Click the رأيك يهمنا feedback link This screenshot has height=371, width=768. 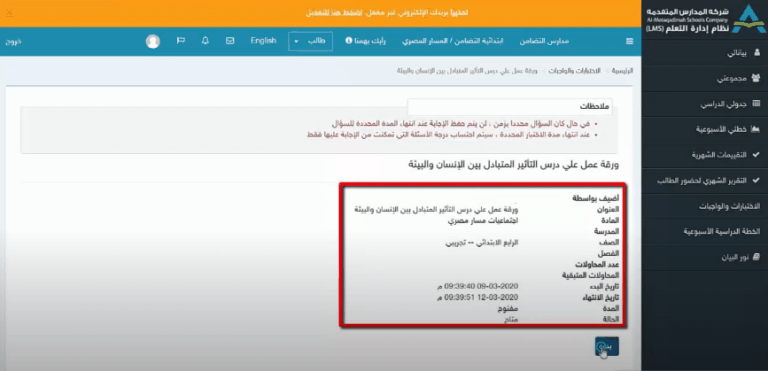click(x=365, y=41)
